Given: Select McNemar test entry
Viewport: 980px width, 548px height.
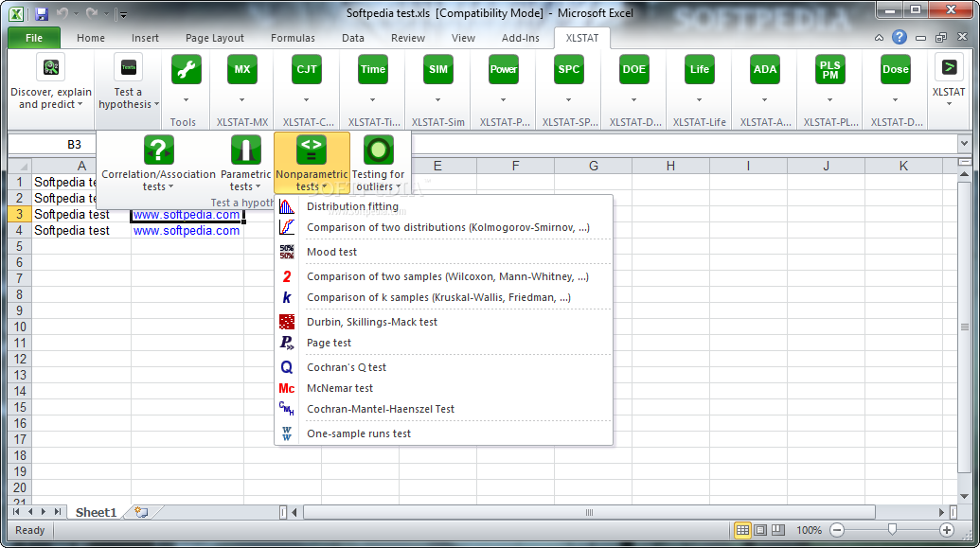Looking at the screenshot, I should tap(444, 388).
